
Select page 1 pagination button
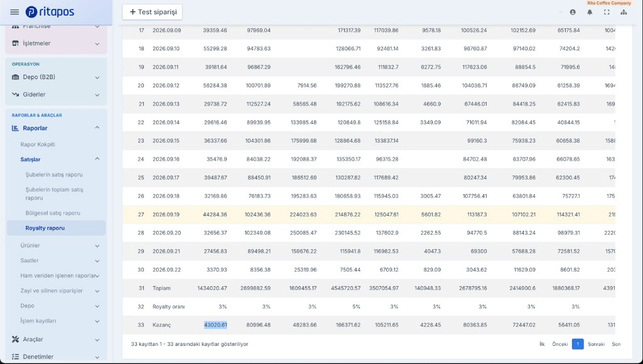[578, 345]
